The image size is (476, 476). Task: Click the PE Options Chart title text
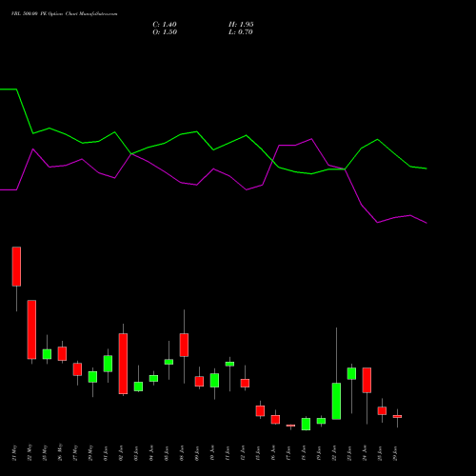(x=64, y=14)
